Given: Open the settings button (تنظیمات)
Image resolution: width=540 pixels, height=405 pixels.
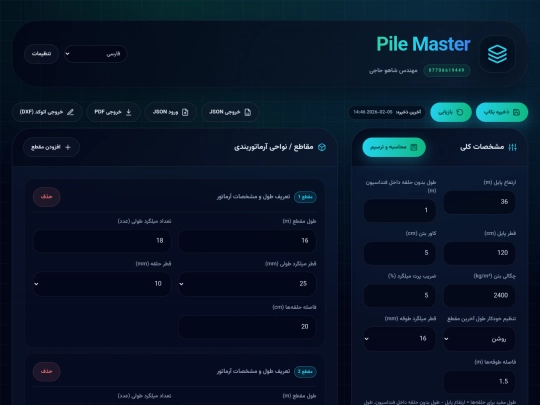Looking at the screenshot, I should tap(41, 54).
